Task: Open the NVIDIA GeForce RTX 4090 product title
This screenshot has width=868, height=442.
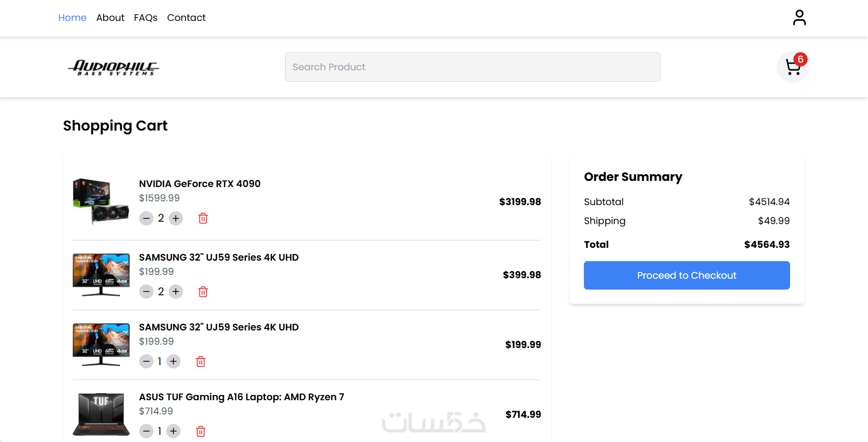Action: tap(200, 184)
